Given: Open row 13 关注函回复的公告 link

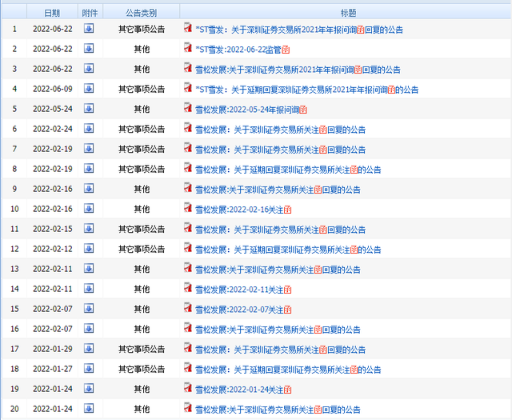Looking at the screenshot, I should (x=278, y=270).
